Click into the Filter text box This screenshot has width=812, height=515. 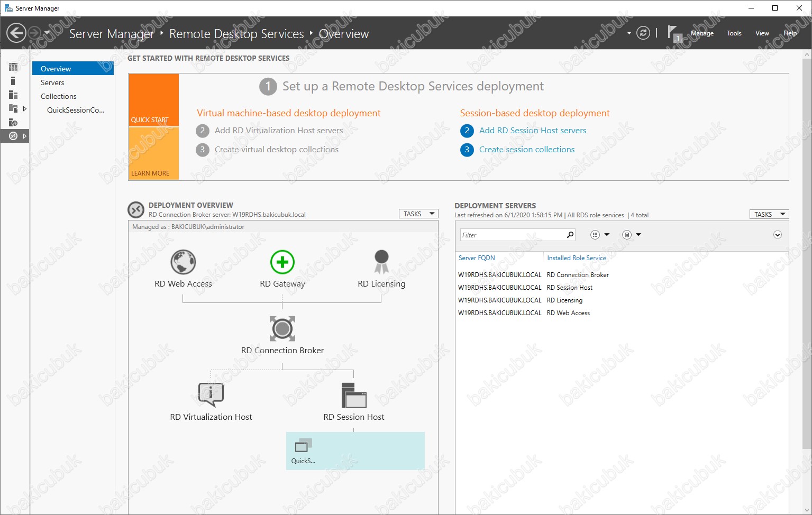512,235
